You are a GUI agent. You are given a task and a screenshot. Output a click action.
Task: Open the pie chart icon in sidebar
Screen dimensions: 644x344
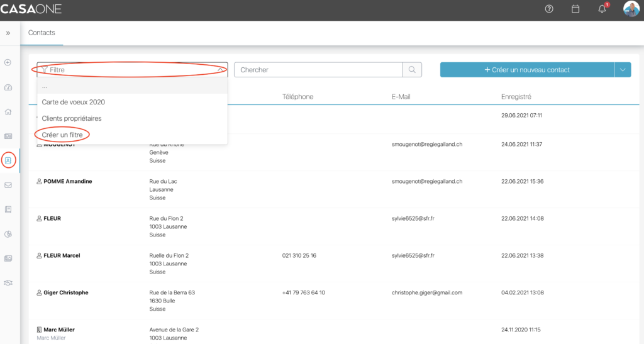click(8, 234)
